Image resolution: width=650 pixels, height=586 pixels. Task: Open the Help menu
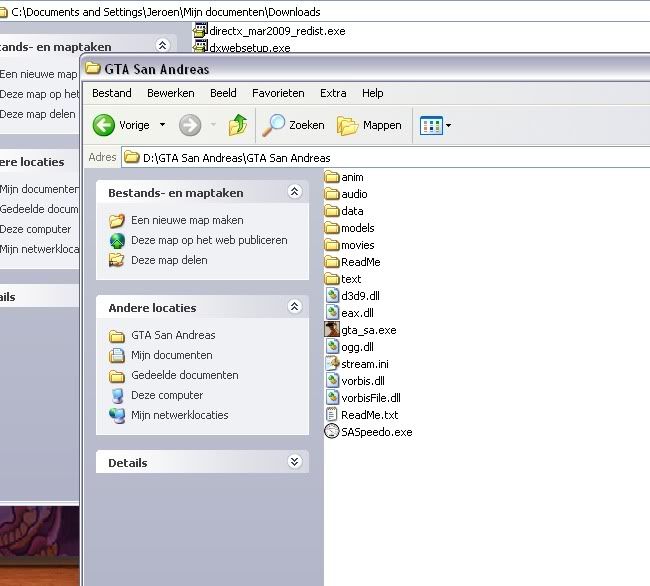point(372,93)
